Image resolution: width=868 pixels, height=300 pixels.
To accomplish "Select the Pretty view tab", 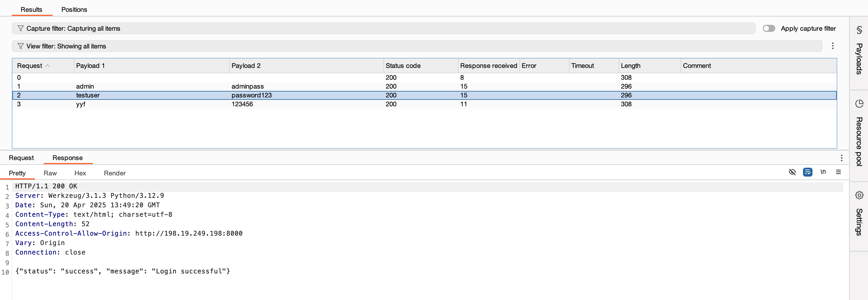I will 17,173.
